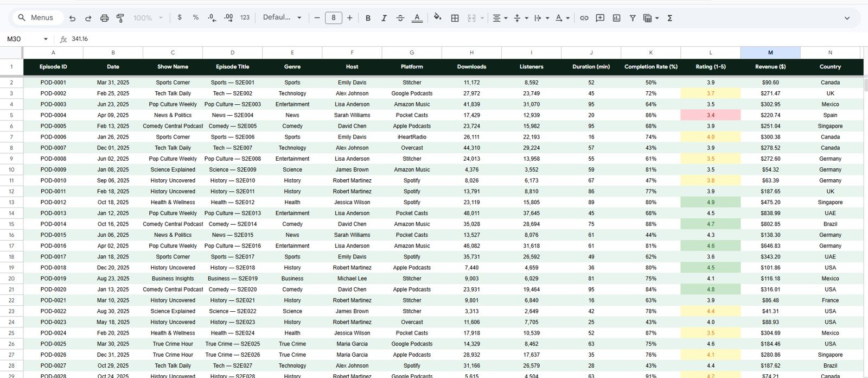868x378 pixels.
Task: Open the table views icon
Action: pyautogui.click(x=647, y=18)
